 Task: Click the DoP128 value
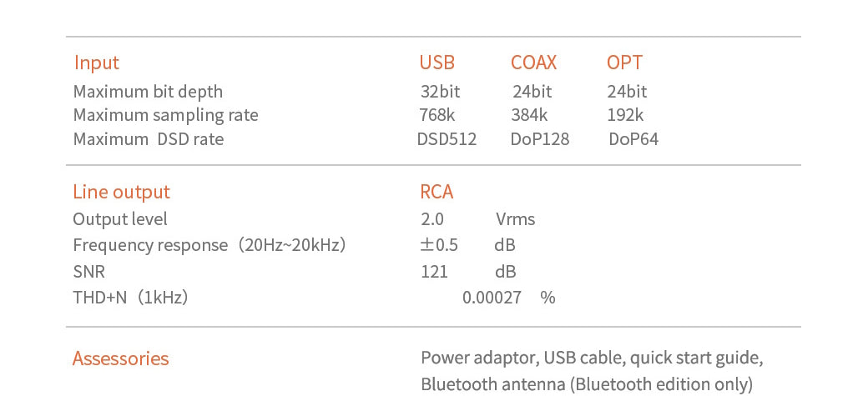pos(540,139)
